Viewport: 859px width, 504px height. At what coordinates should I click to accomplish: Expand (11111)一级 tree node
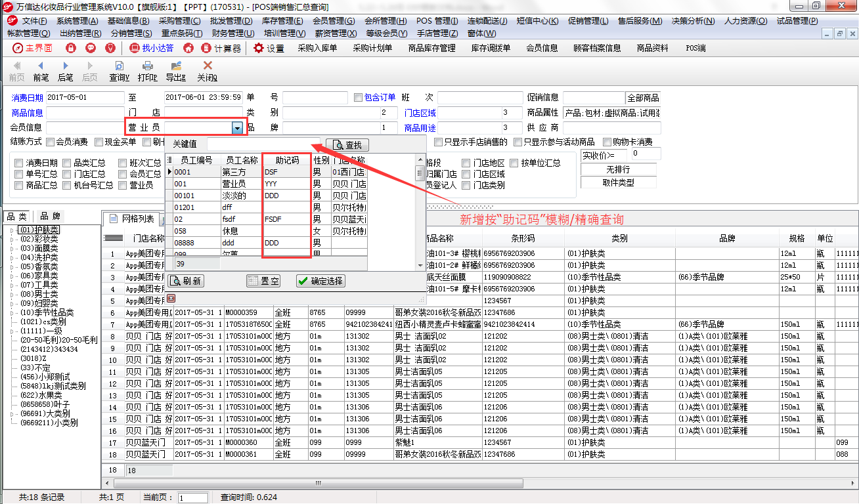click(12, 331)
